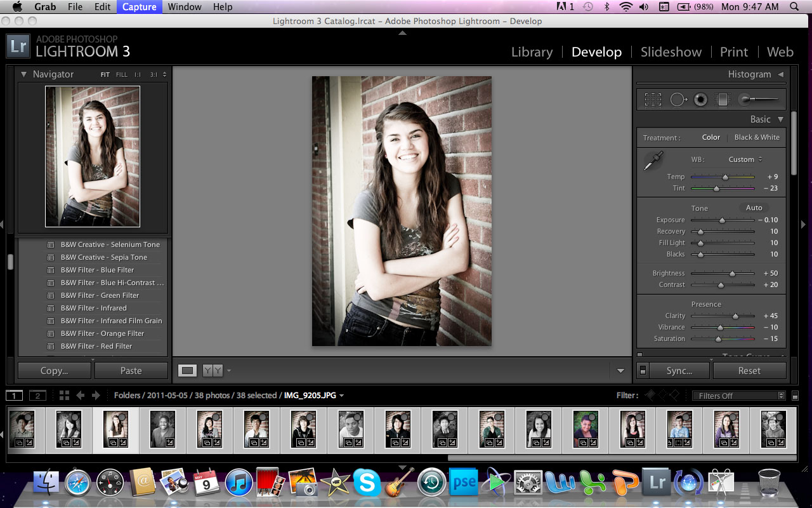The height and width of the screenshot is (508, 812).
Task: Set Treatment to Color
Action: (x=711, y=137)
